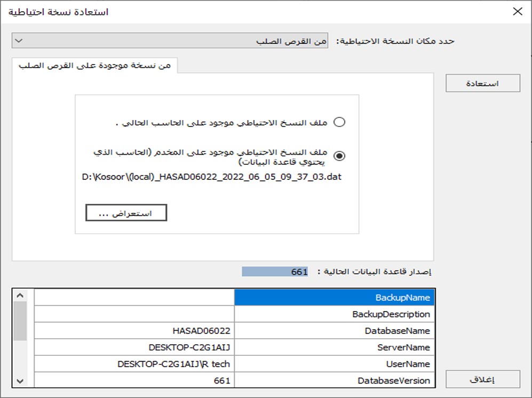The image size is (532, 398).
Task: Click the استعادة restore button
Action: [x=483, y=83]
